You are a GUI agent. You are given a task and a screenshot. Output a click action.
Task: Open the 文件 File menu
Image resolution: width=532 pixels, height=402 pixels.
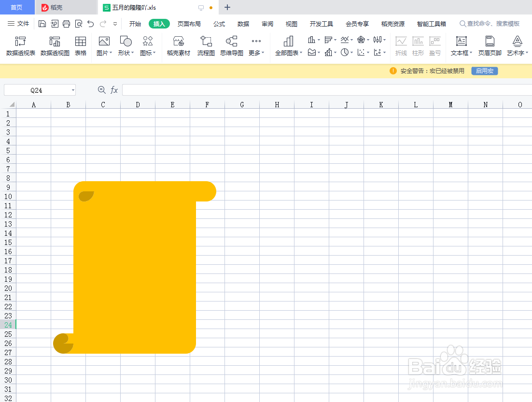click(23, 24)
